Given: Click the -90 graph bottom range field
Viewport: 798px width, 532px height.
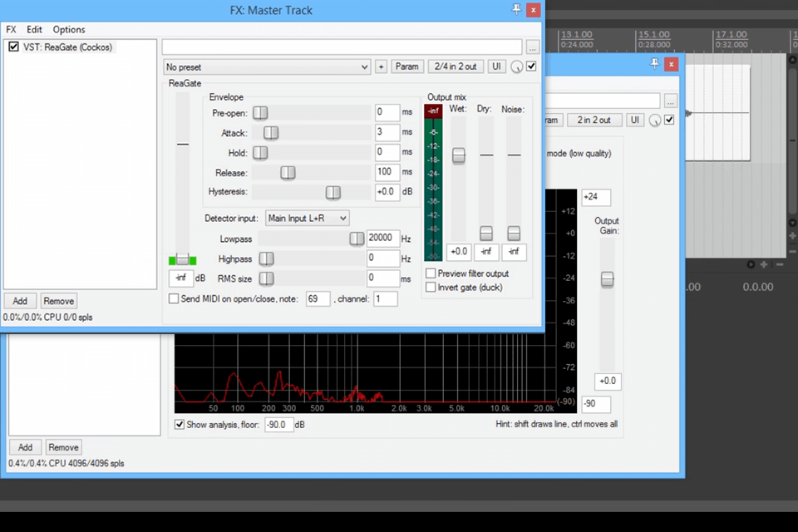Looking at the screenshot, I should click(596, 404).
